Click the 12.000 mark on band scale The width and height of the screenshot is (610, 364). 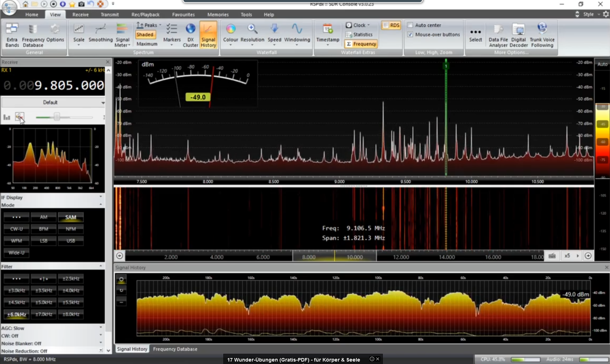(x=401, y=257)
